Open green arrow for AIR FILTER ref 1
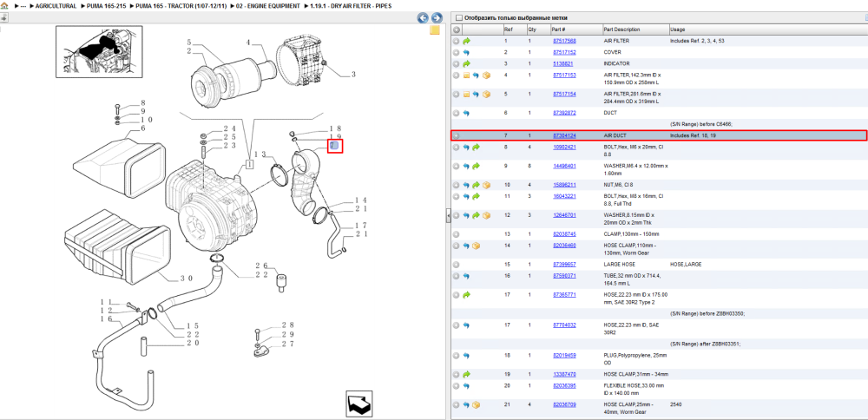The image size is (868, 420). 466,41
